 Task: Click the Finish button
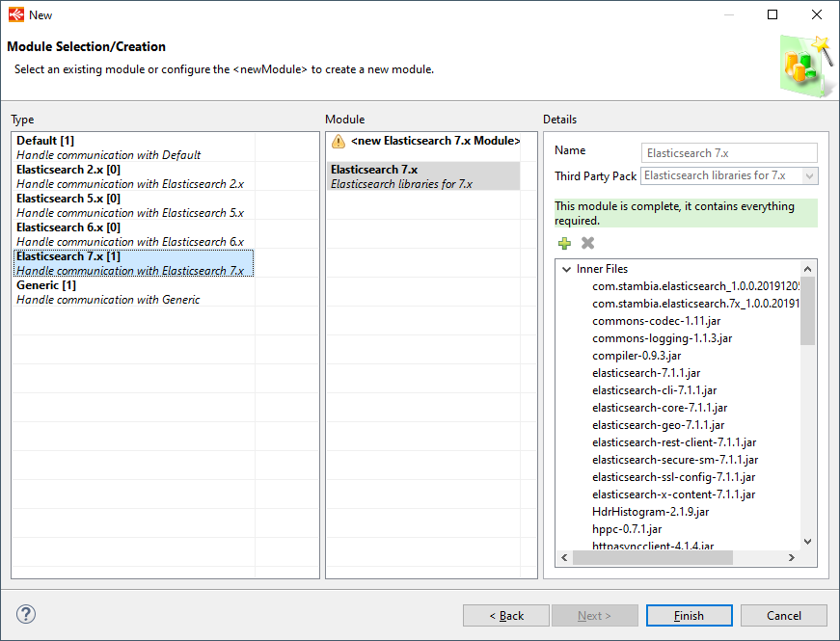(x=689, y=615)
